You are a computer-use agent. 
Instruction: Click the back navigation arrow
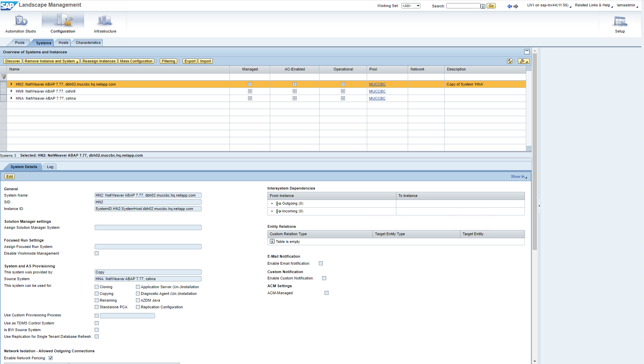[x=509, y=6]
